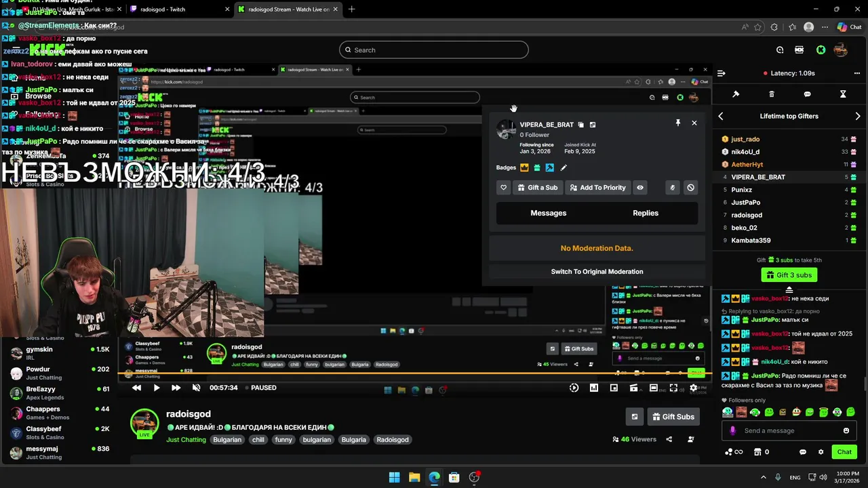Click the chat bubble icon near Chat button
The width and height of the screenshot is (868, 488).
tap(803, 452)
